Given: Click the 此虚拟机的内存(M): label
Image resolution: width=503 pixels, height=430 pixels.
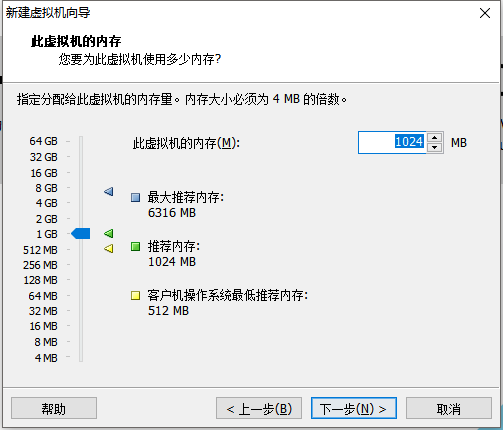Looking at the screenshot, I should click(x=186, y=143).
